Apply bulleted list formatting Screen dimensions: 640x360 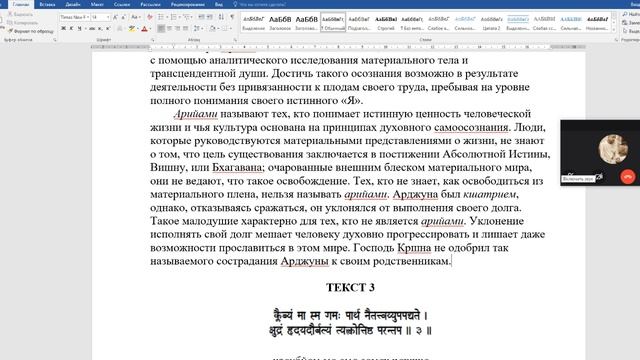pyautogui.click(x=160, y=17)
